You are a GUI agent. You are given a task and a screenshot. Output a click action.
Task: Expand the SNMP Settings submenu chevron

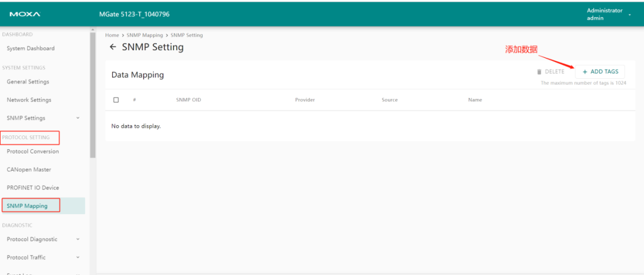tap(78, 118)
